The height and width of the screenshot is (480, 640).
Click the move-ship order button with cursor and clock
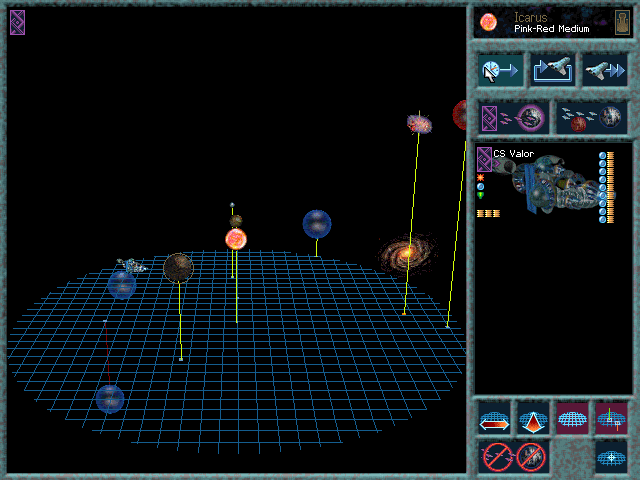point(500,70)
